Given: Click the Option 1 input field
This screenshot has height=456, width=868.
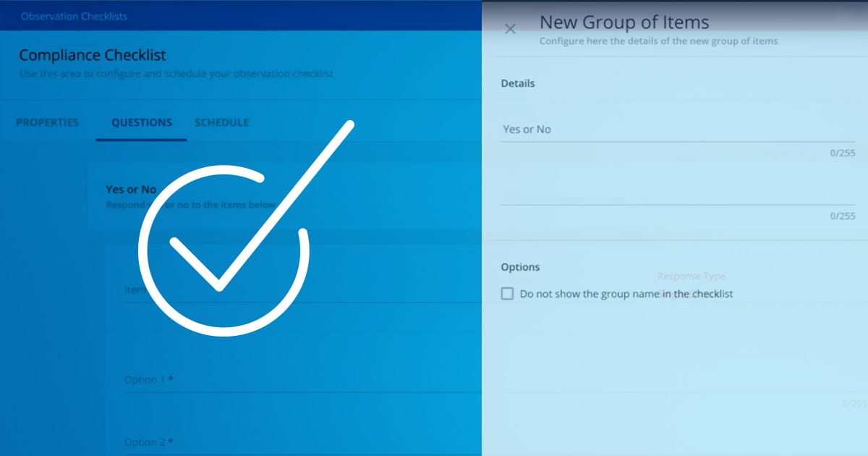Looking at the screenshot, I should click(302, 380).
